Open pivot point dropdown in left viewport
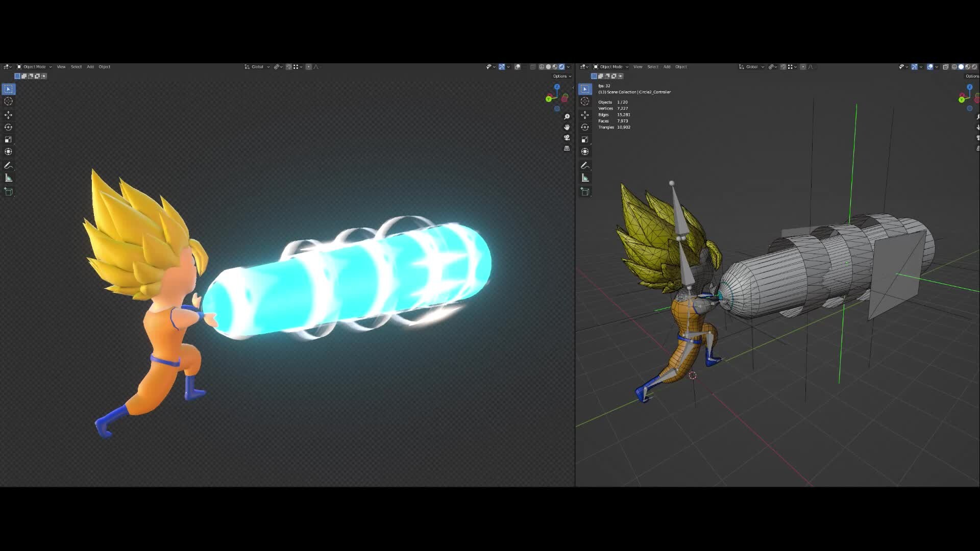The width and height of the screenshot is (980, 551). coord(278,67)
